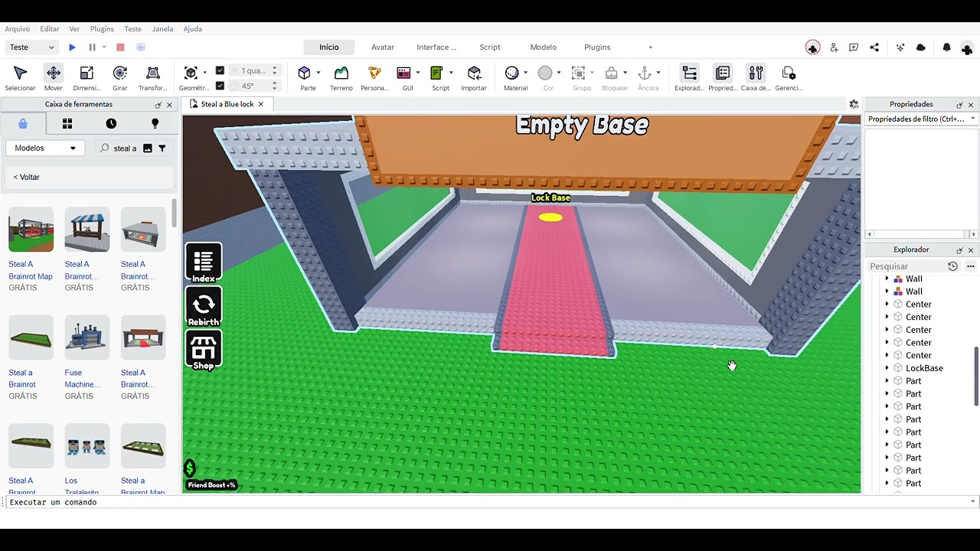Open the Parte shape dropdown arrow
This screenshot has width=980, height=551.
tap(318, 73)
